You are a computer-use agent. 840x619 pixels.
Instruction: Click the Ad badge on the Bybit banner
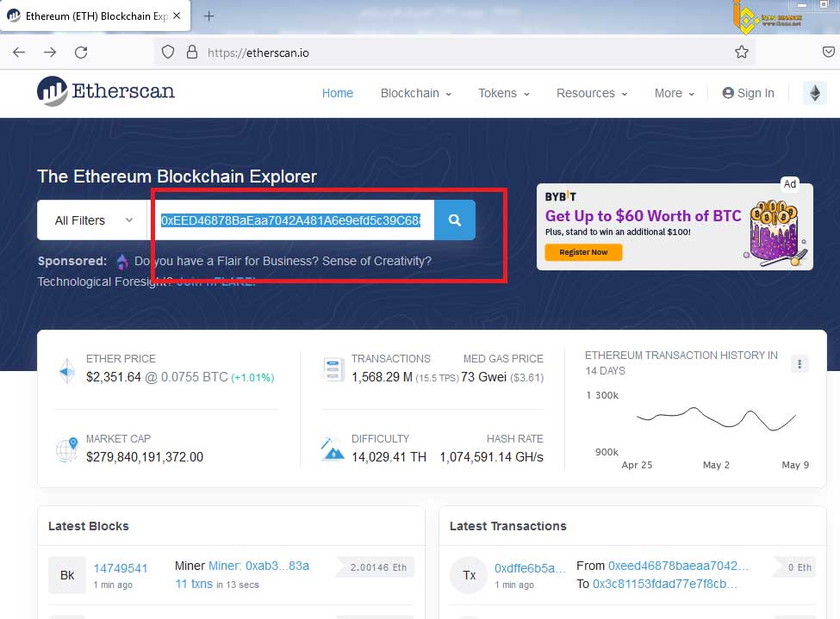(790, 184)
